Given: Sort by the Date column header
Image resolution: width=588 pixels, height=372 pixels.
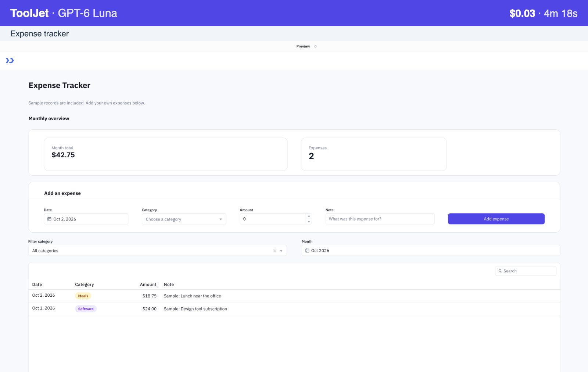Looking at the screenshot, I should click(x=37, y=285).
